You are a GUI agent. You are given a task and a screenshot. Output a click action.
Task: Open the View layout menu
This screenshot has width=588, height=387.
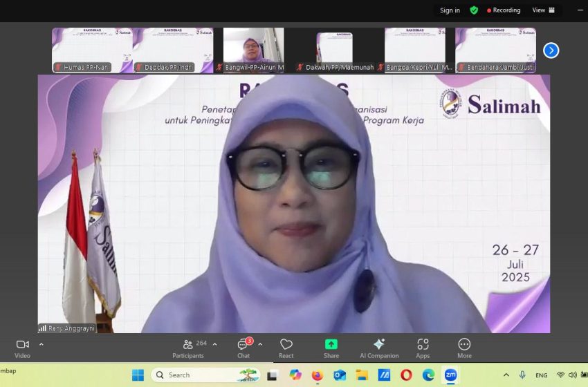coord(543,10)
